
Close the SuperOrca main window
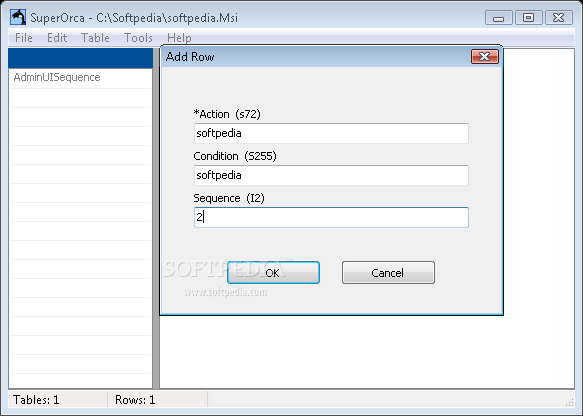[558, 17]
